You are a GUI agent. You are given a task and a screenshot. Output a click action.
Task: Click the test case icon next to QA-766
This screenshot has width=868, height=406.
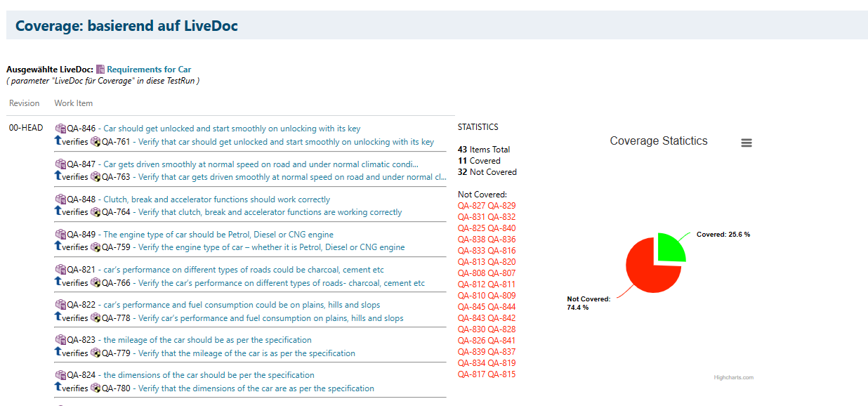[96, 283]
